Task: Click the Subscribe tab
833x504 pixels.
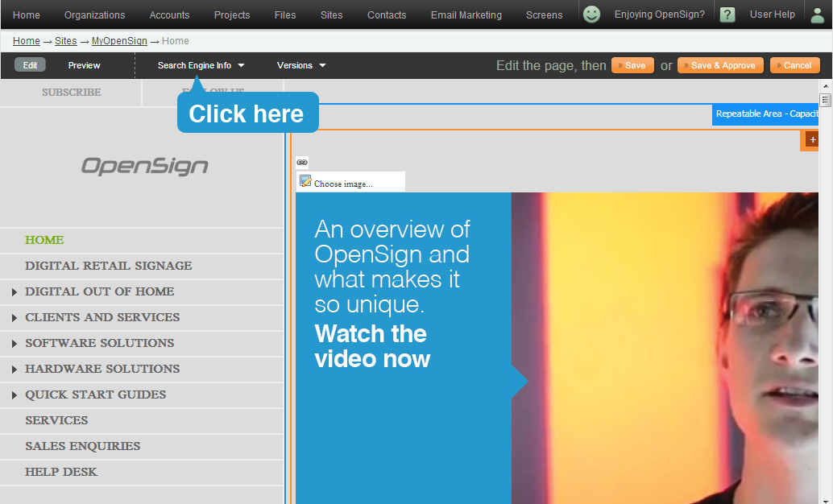Action: [x=71, y=93]
